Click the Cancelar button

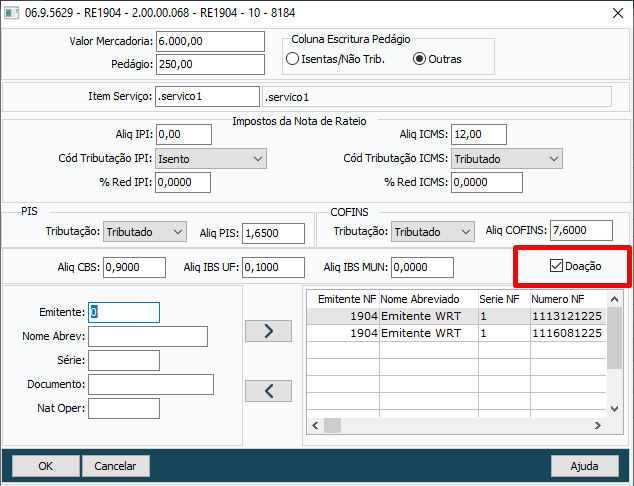click(x=116, y=466)
